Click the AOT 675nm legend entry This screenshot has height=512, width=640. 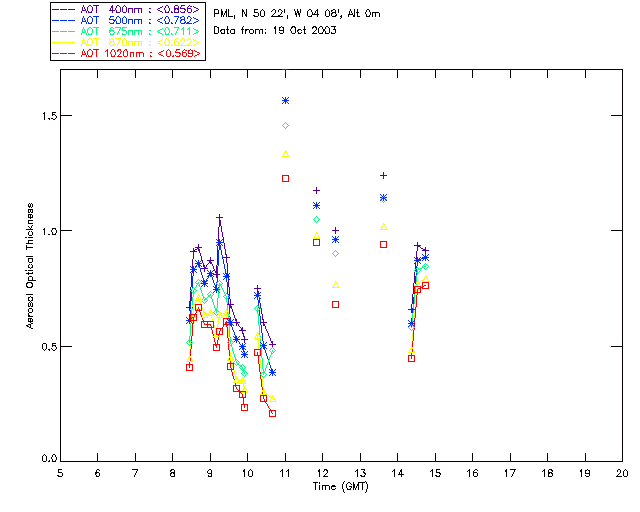[127, 31]
